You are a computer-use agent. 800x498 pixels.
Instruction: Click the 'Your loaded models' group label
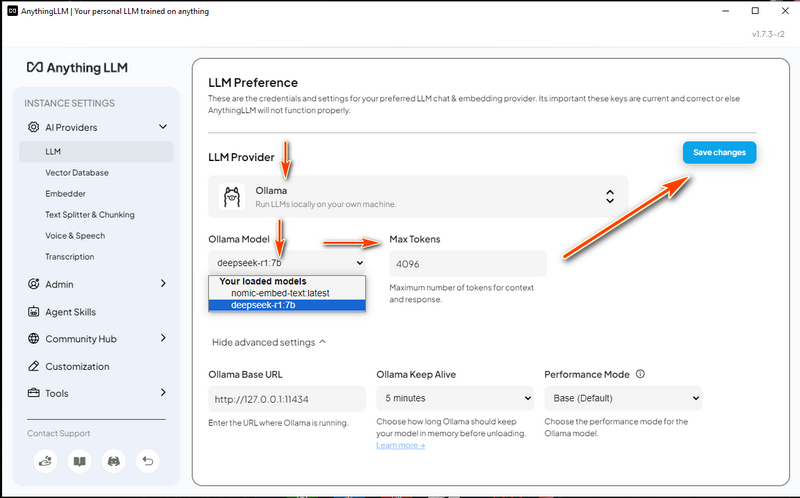click(263, 281)
